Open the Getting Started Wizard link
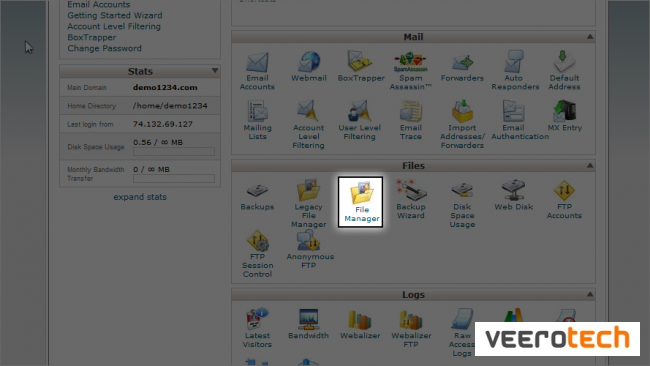Screen dimensions: 650x366 point(115,15)
